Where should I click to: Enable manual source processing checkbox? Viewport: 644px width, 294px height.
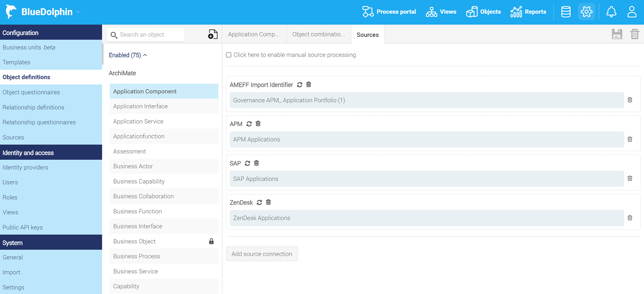[229, 55]
